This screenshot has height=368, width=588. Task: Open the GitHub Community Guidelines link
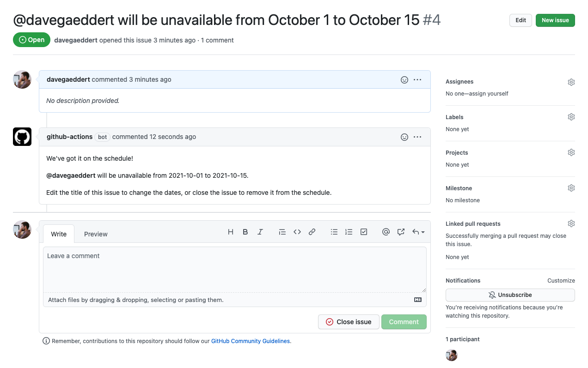click(x=250, y=341)
